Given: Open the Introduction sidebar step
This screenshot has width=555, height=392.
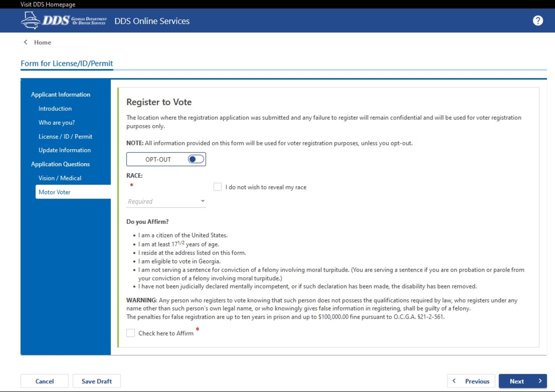Looking at the screenshot, I should coord(55,108).
